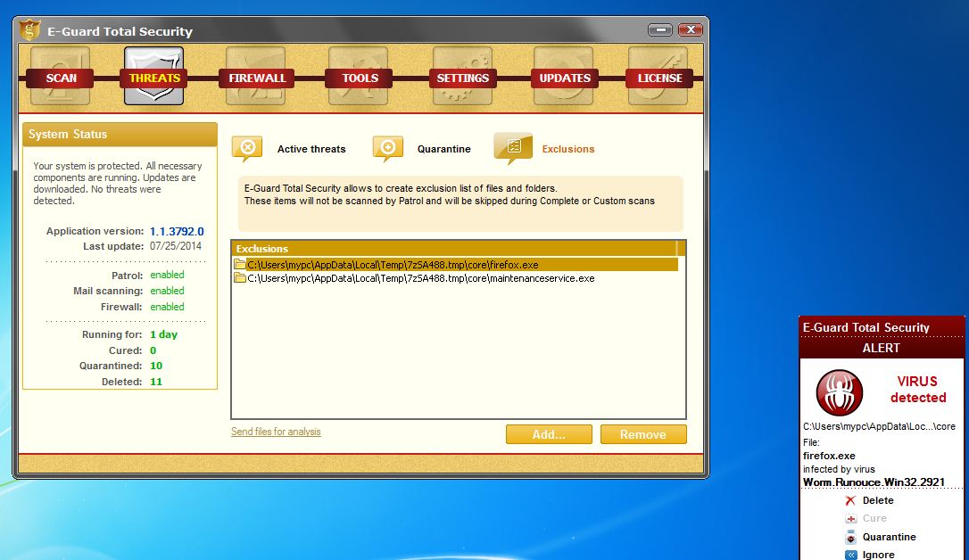Screen dimensions: 969x560
Task: Click the Exclusions column header
Action: click(x=454, y=248)
